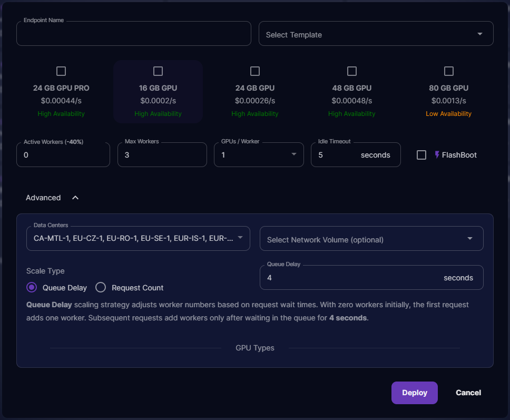The width and height of the screenshot is (510, 420).
Task: Click the Advanced label
Action: 43,198
